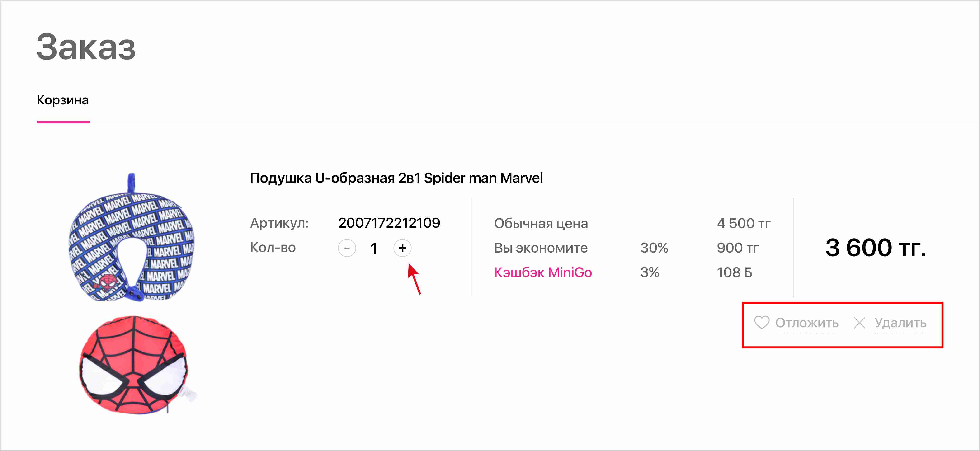Select the quantity value 1
This screenshot has height=451, width=980.
coord(374,248)
